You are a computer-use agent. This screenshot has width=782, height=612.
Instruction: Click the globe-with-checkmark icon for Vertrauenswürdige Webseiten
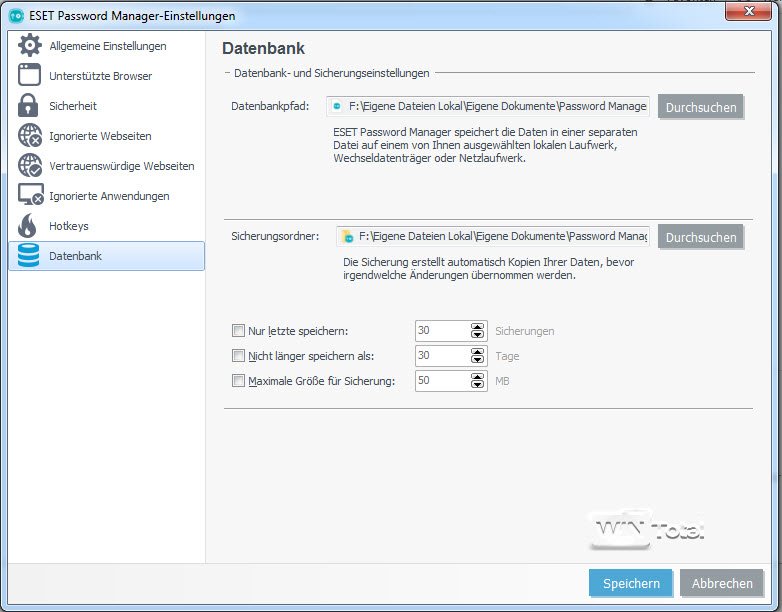click(30, 166)
